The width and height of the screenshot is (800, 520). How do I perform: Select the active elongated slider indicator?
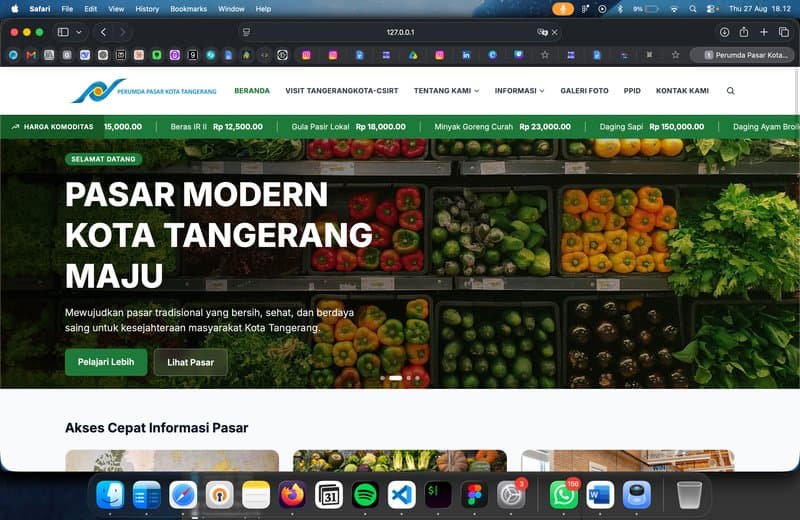(x=395, y=378)
